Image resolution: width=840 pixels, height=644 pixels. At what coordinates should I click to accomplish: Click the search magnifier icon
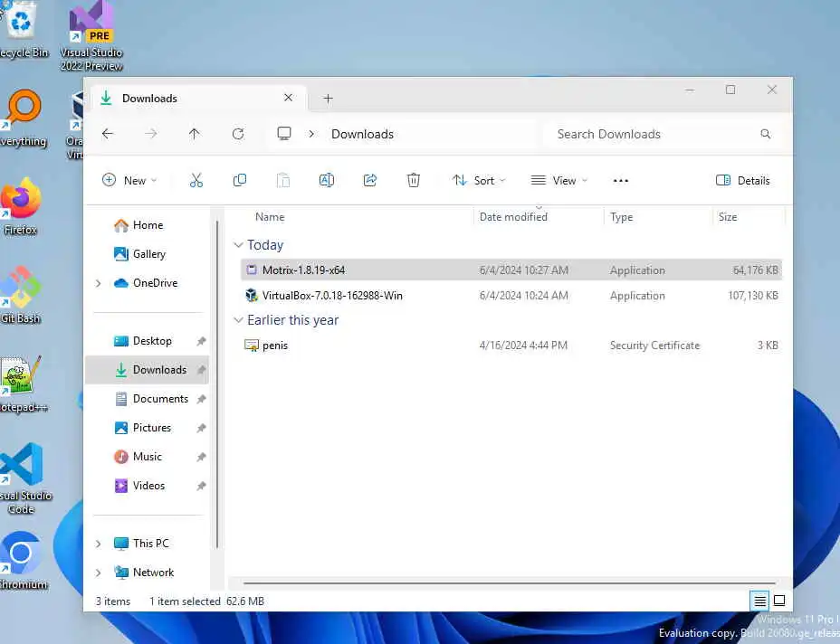766,134
